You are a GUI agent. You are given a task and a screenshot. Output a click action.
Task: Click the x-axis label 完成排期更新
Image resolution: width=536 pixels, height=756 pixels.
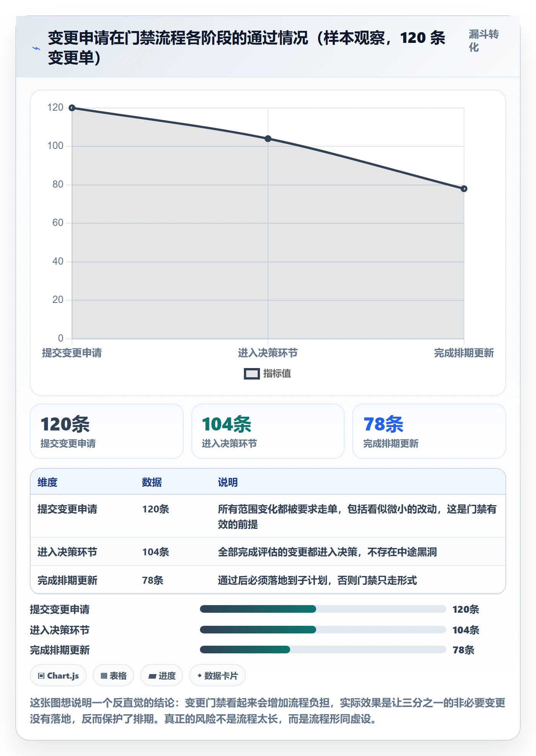pos(464,353)
